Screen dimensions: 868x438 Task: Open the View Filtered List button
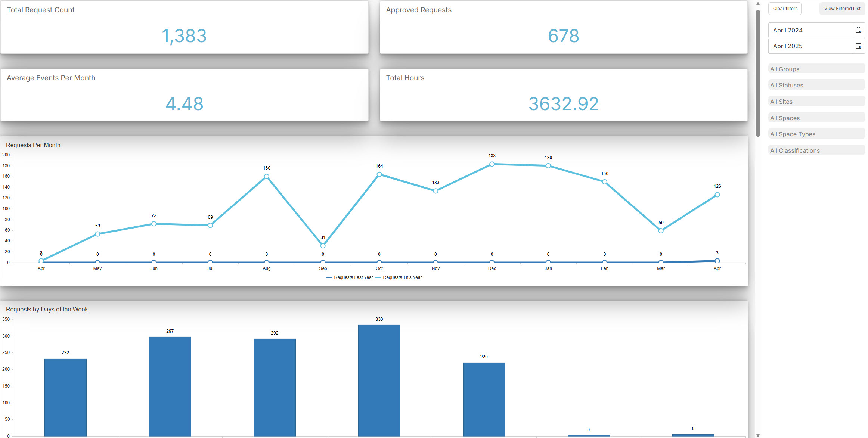pos(842,9)
